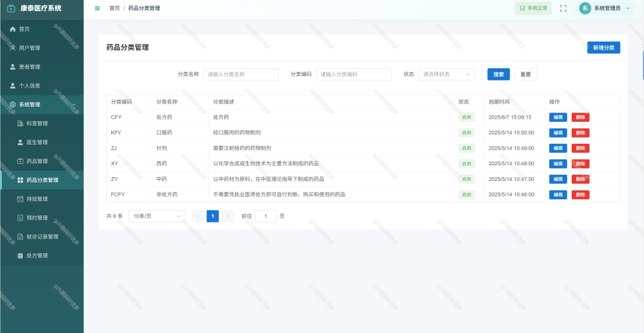Click the 预约管理 document icon
The height and width of the screenshot is (333, 644).
(x=20, y=218)
